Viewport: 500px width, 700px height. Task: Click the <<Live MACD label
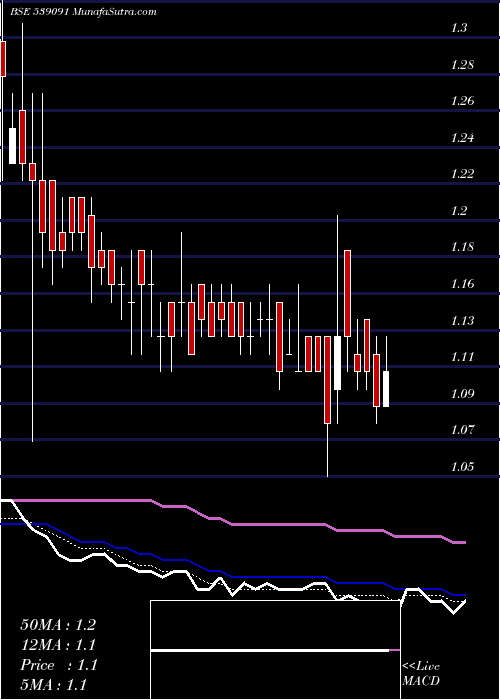[421, 674]
